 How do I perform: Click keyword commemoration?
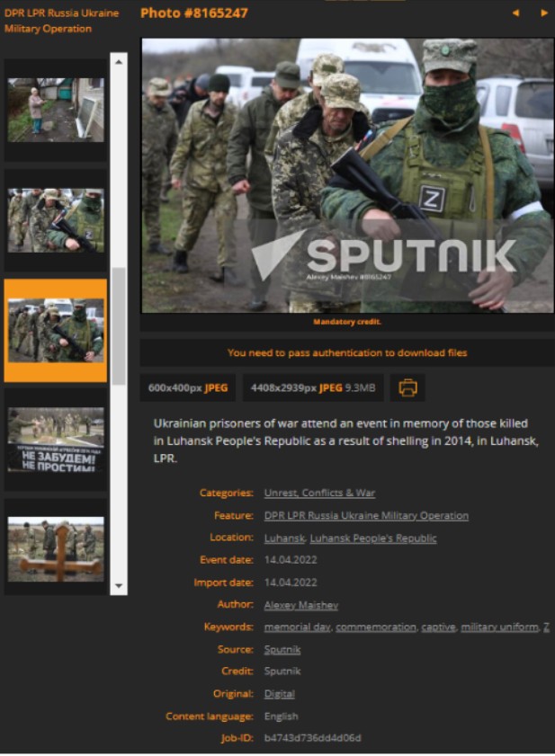[376, 627]
